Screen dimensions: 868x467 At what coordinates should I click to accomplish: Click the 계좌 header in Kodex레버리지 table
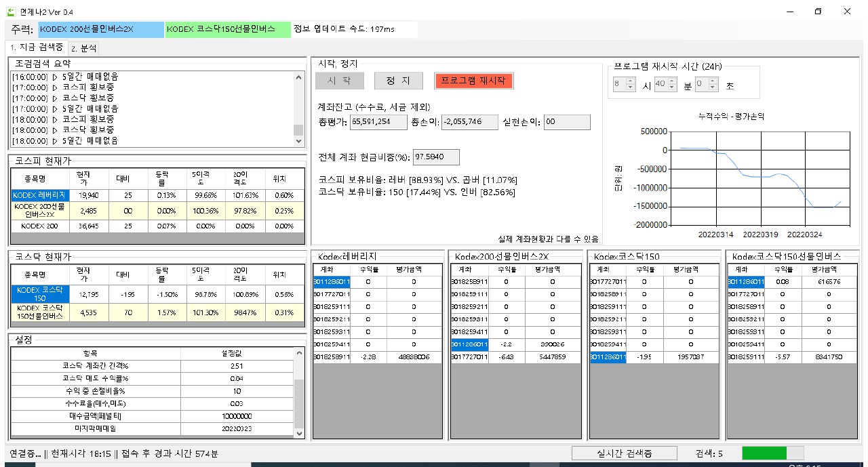[331, 269]
